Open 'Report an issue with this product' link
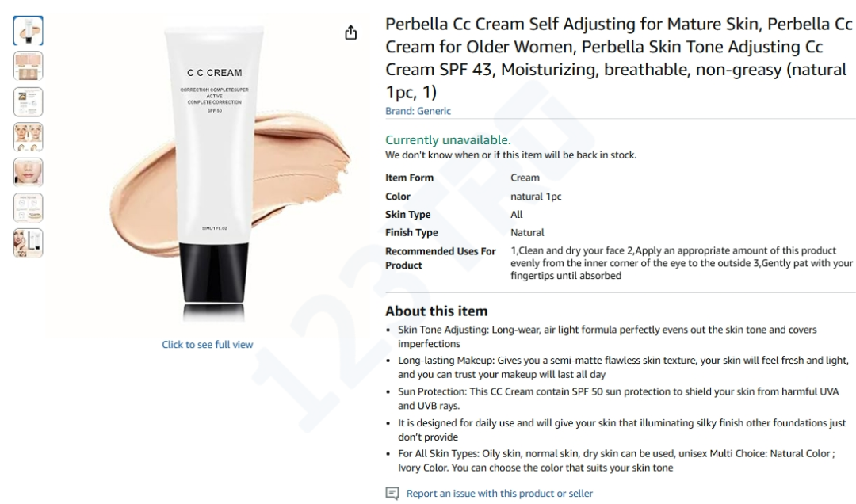Viewport: 856px width, 504px height. (499, 494)
